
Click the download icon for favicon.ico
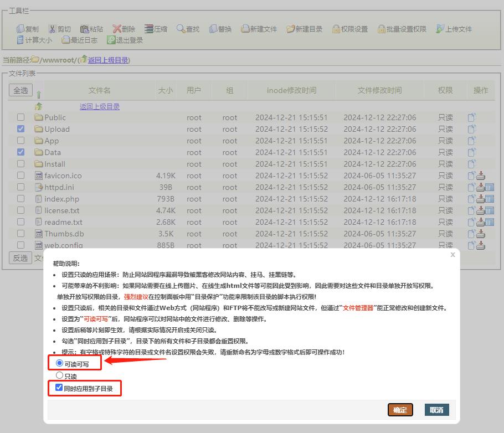click(x=481, y=176)
